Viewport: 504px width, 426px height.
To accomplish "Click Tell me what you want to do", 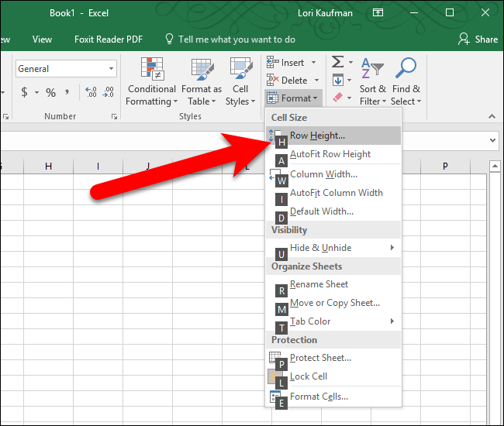I will click(230, 39).
